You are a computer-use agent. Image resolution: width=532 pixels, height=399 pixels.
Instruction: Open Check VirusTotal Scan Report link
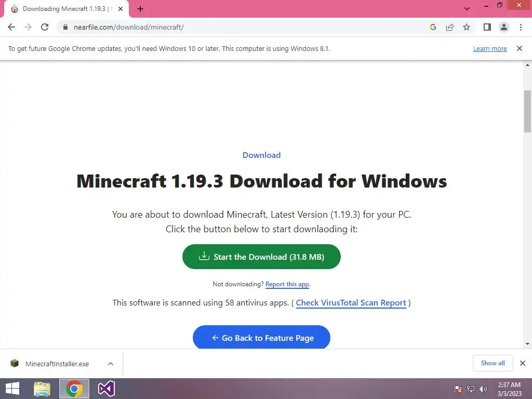pos(351,303)
